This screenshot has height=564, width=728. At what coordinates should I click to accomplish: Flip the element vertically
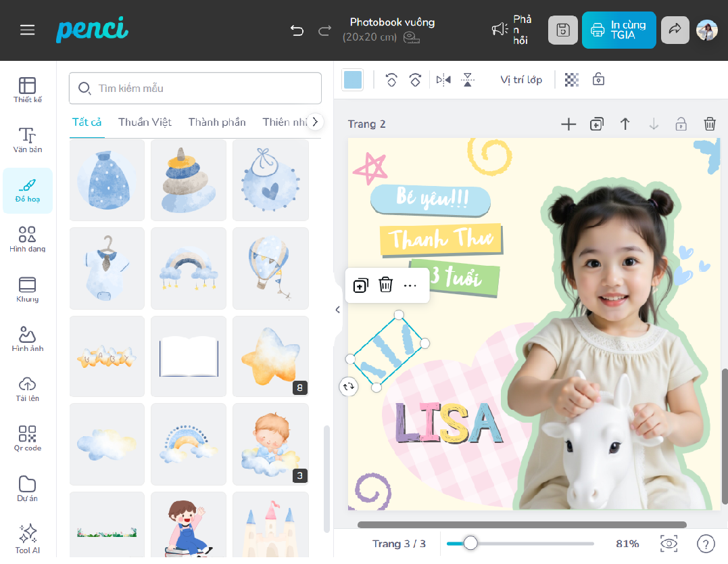468,80
